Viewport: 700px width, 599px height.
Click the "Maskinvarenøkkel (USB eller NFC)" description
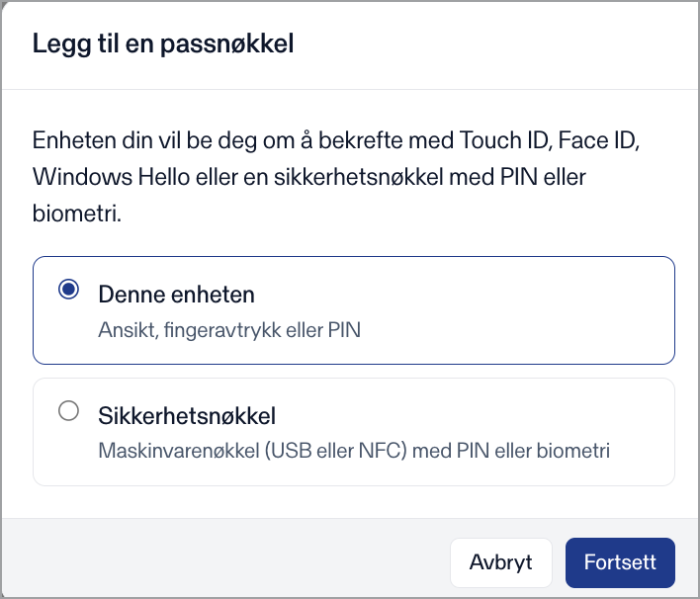[x=253, y=451]
